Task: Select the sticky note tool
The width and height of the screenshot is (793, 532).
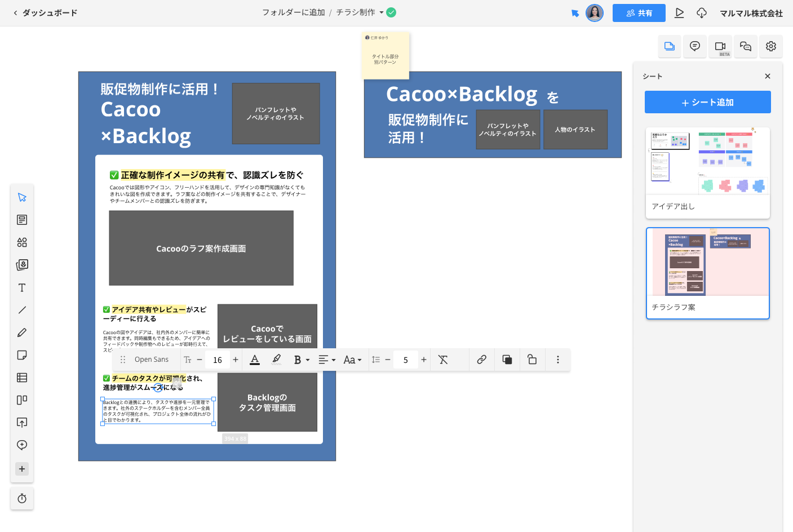Action: click(22, 355)
